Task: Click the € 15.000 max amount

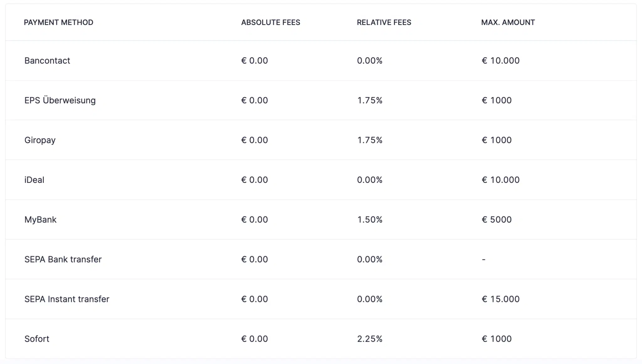Action: tap(501, 299)
